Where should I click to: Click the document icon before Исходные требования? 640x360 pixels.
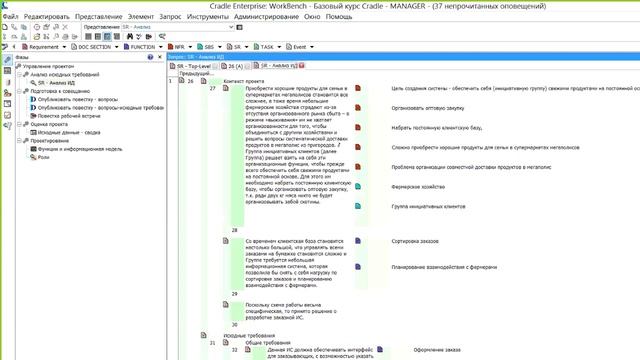[204, 336]
